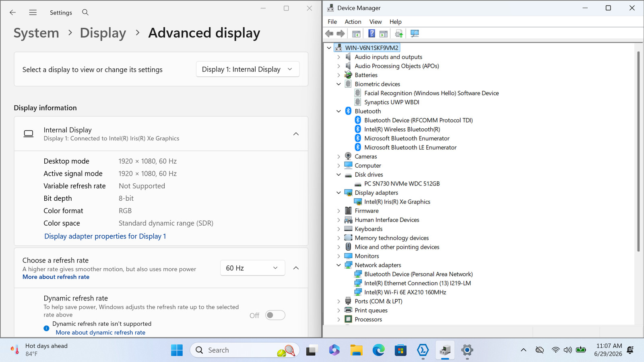Open Microsoft Store from the taskbar
Viewport: 644px width, 362px height.
point(400,350)
